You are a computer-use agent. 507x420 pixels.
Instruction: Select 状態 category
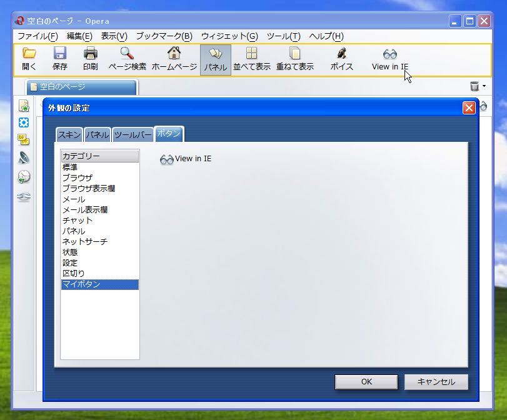point(100,252)
